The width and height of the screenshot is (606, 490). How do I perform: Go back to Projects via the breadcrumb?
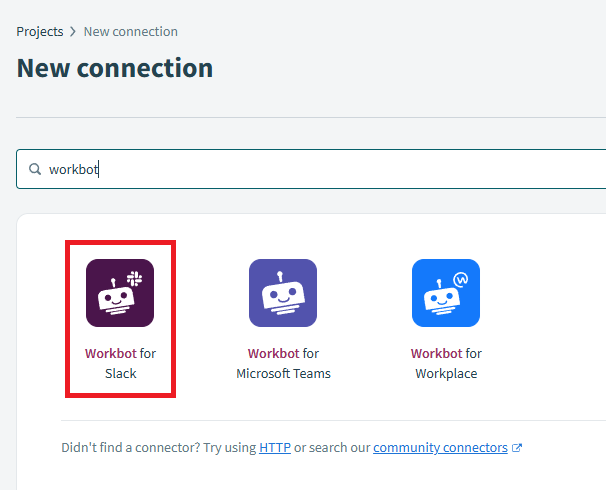(x=40, y=32)
